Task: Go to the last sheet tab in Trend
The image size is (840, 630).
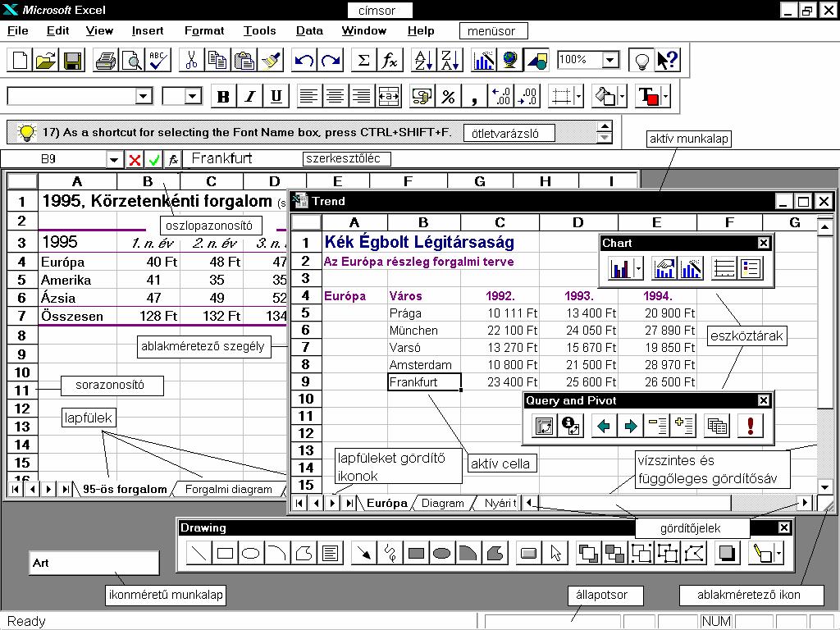Action: 349,503
